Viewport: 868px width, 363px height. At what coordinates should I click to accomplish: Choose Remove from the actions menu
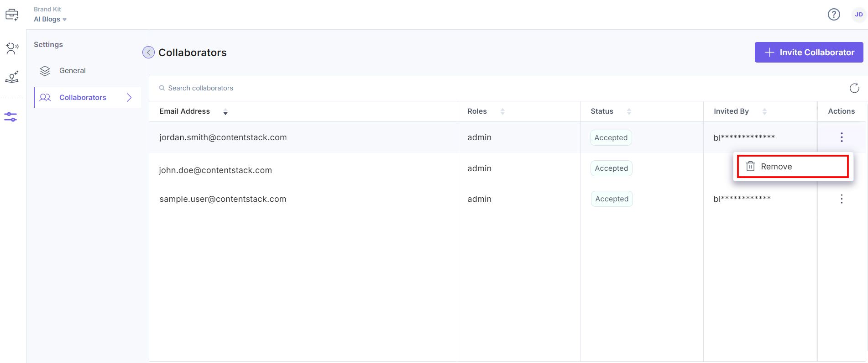793,167
